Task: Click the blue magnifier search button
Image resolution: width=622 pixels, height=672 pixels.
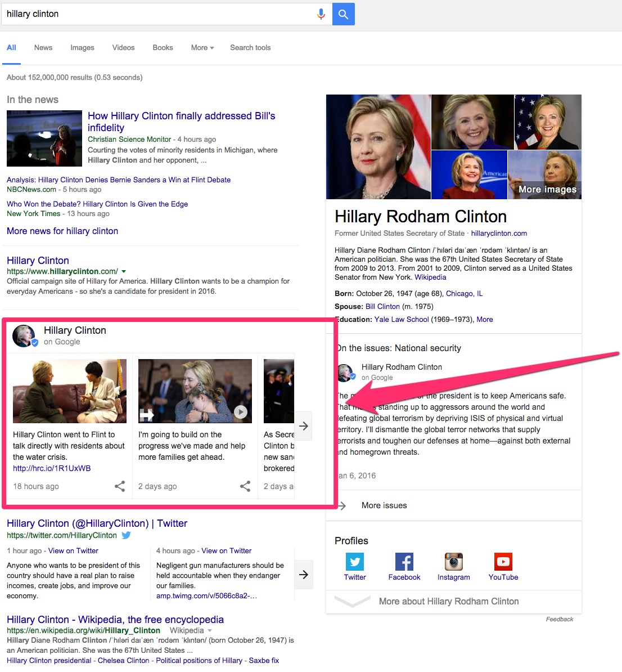Action: click(343, 14)
